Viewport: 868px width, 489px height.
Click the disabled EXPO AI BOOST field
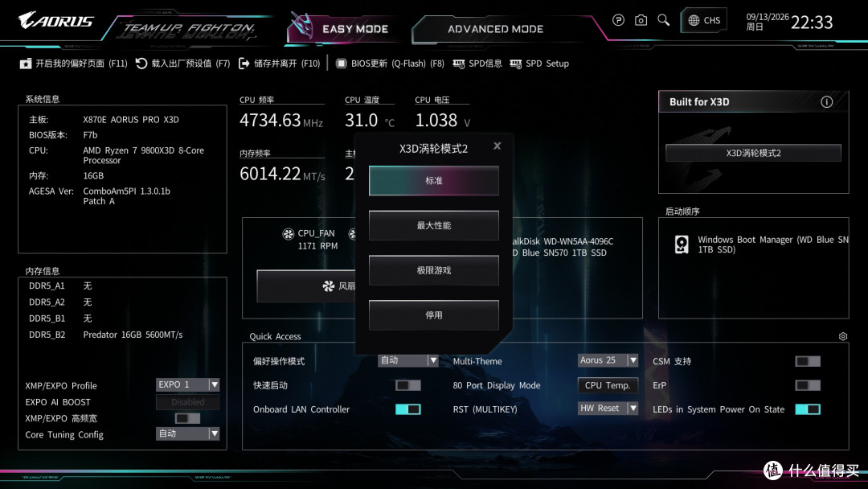coord(187,402)
